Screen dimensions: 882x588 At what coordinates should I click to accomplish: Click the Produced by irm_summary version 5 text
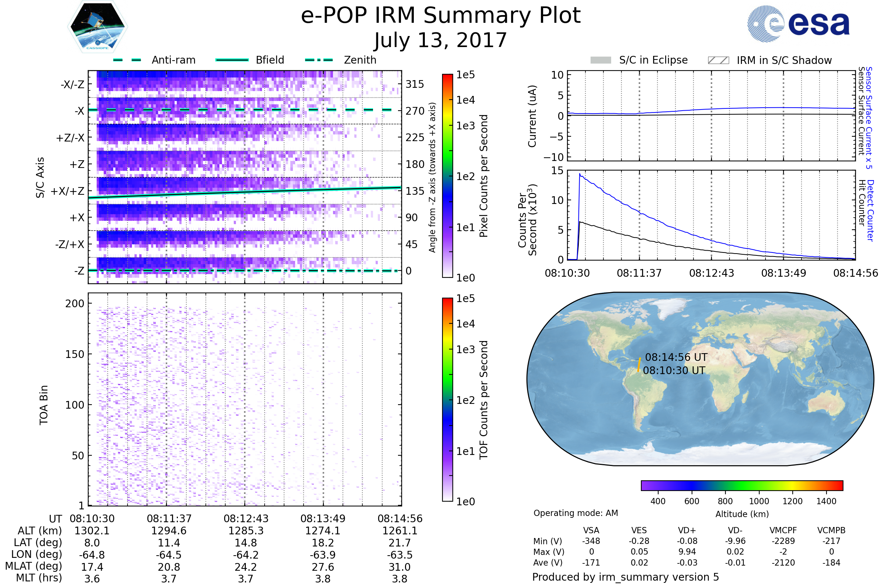tap(625, 577)
